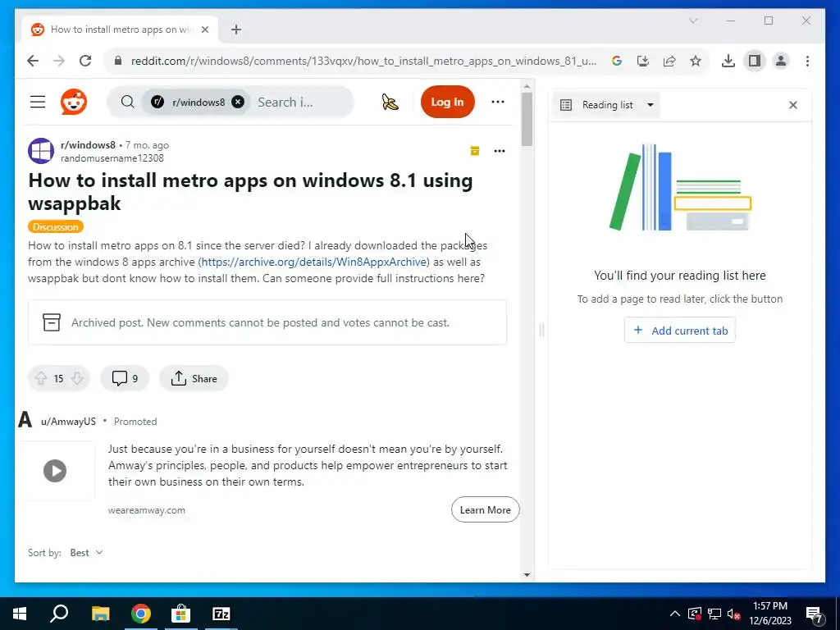Click the banana icon in the Reddit header
This screenshot has height=630, width=840.
(390, 102)
